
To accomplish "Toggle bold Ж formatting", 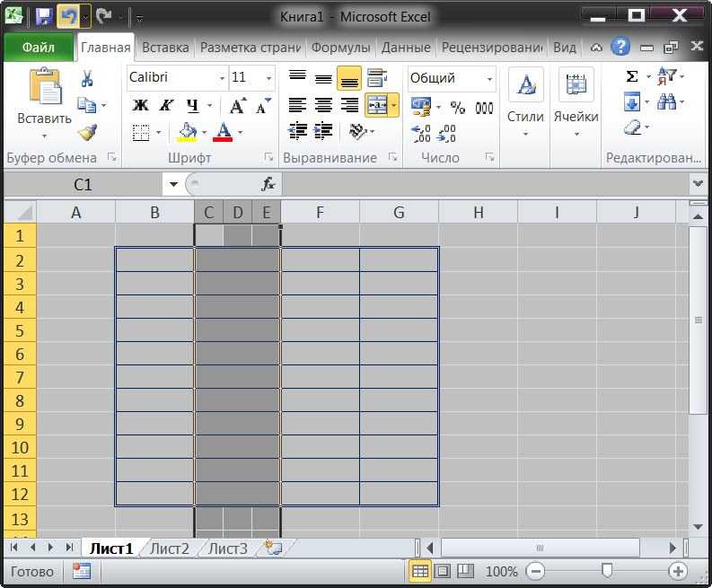I will tap(140, 106).
